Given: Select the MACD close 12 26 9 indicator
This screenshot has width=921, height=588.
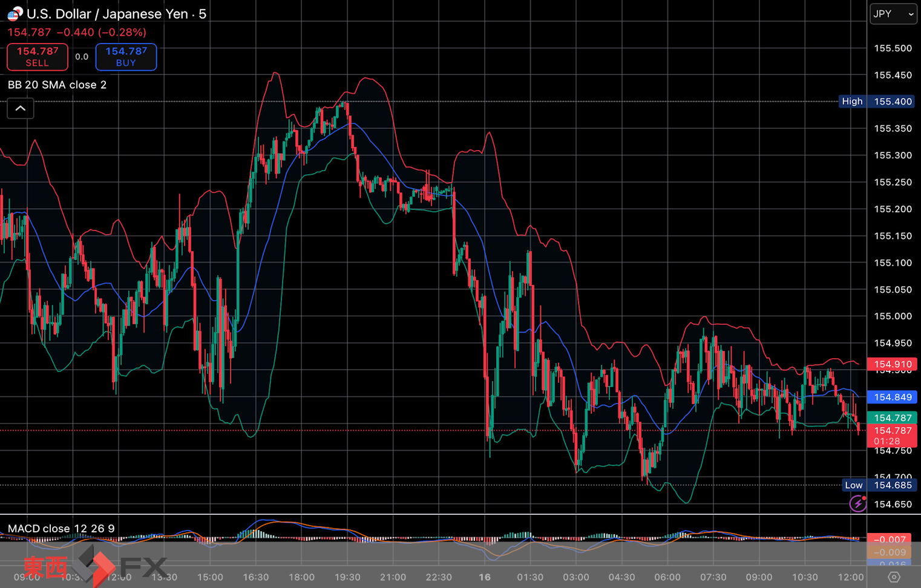Looking at the screenshot, I should coord(61,529).
